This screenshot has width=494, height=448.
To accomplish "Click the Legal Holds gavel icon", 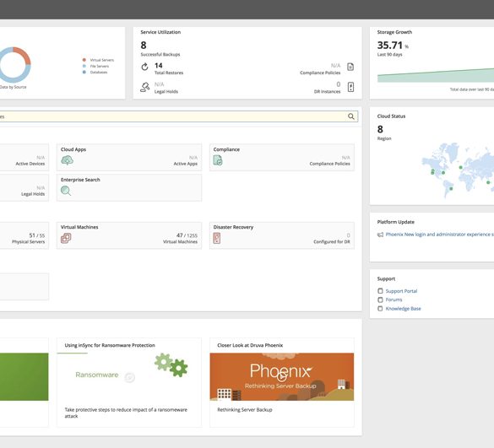I will [x=145, y=87].
